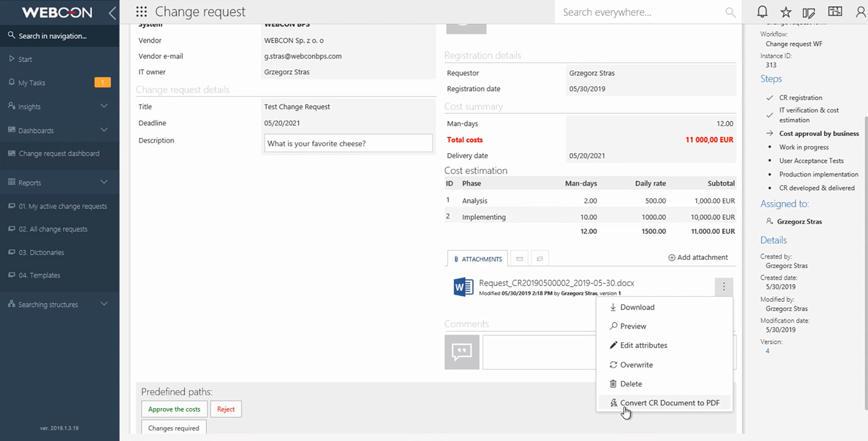
Task: Click Add attachment link
Action: [698, 257]
